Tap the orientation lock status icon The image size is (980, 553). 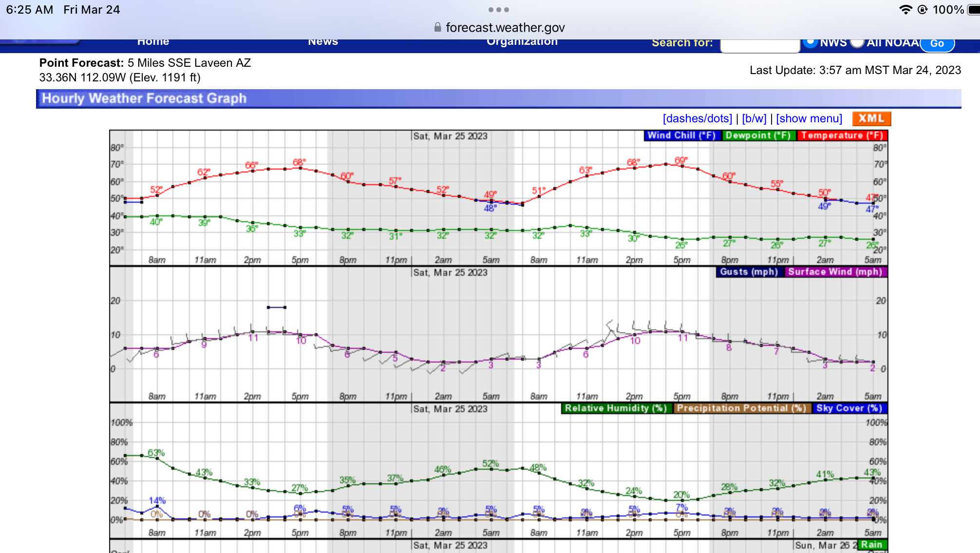[923, 10]
